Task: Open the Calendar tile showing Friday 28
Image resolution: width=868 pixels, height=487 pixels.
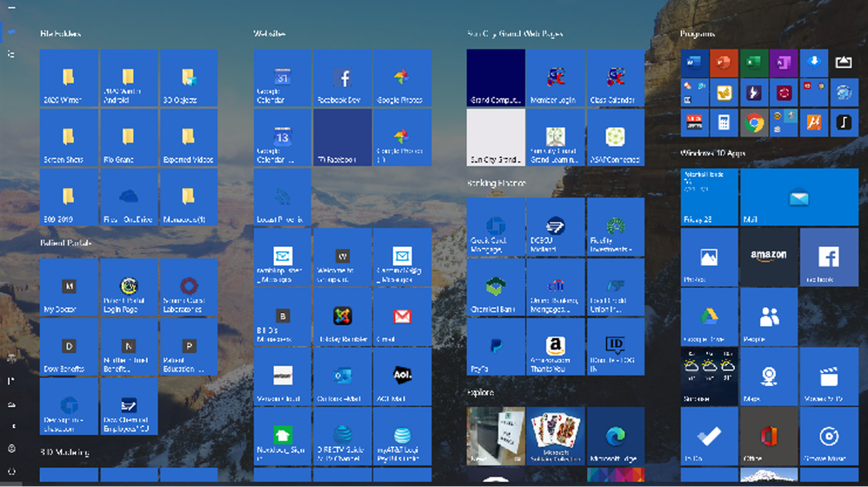Action: [x=709, y=197]
